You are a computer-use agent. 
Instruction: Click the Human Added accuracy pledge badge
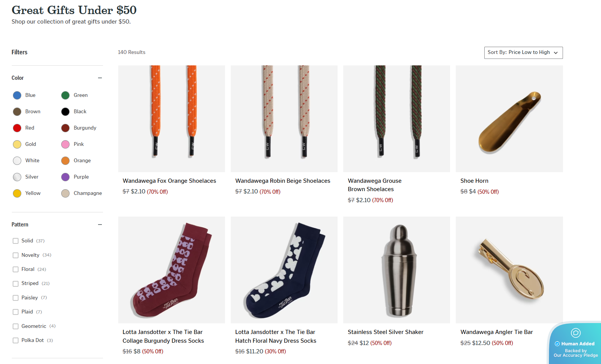(x=574, y=343)
